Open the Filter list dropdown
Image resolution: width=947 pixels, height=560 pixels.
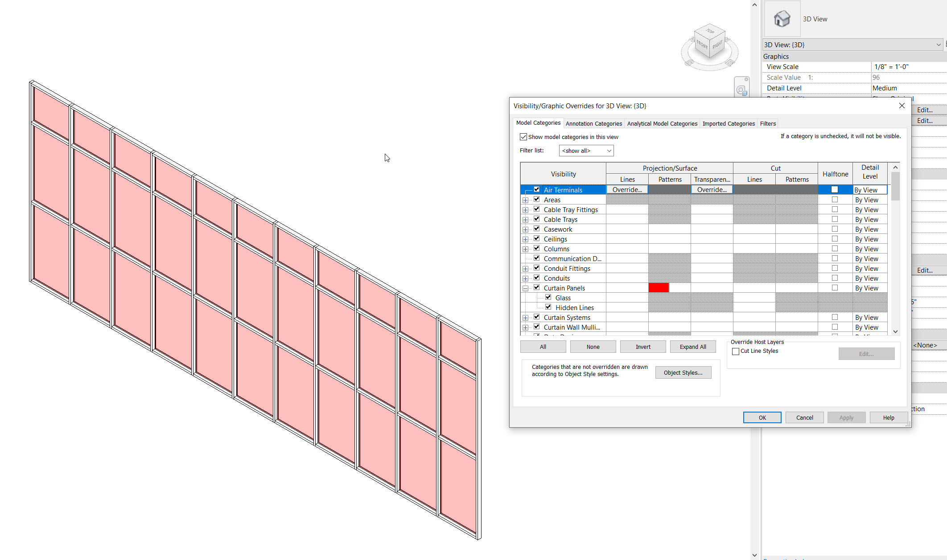coord(609,151)
